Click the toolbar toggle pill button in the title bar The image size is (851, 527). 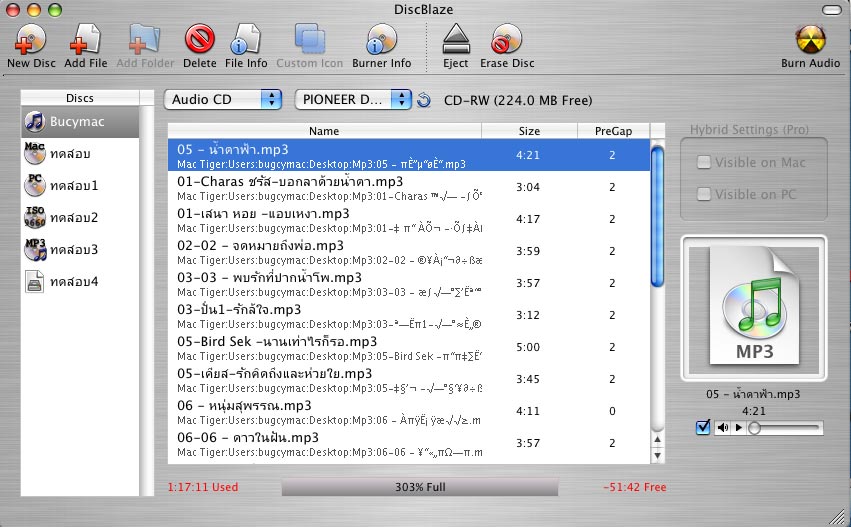coord(831,10)
